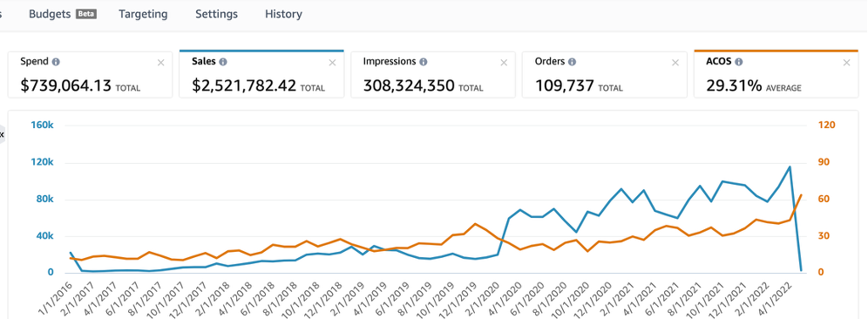The width and height of the screenshot is (868, 319).
Task: Click the 80k sales axis label
Action: point(44,199)
